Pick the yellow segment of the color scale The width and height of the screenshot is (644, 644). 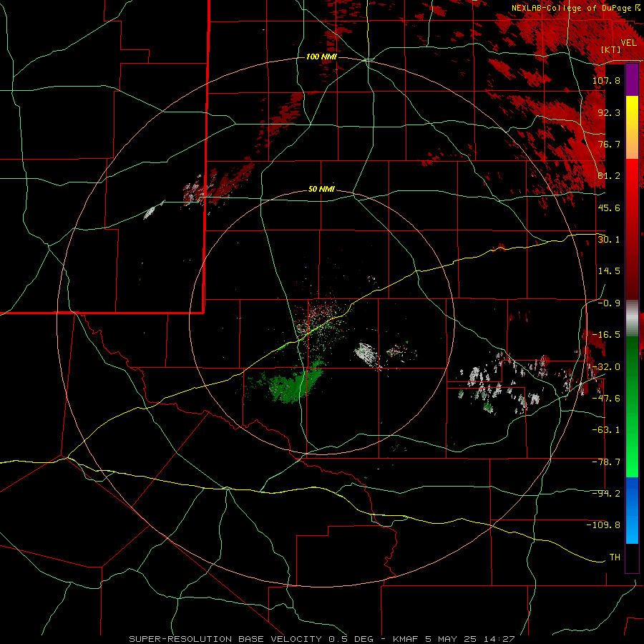(x=632, y=127)
